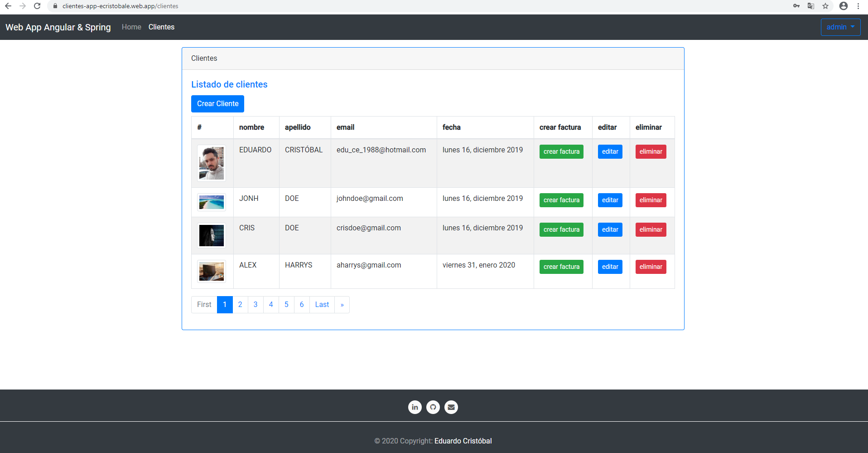This screenshot has height=453, width=868.
Task: Jump to the Last page
Action: point(322,305)
